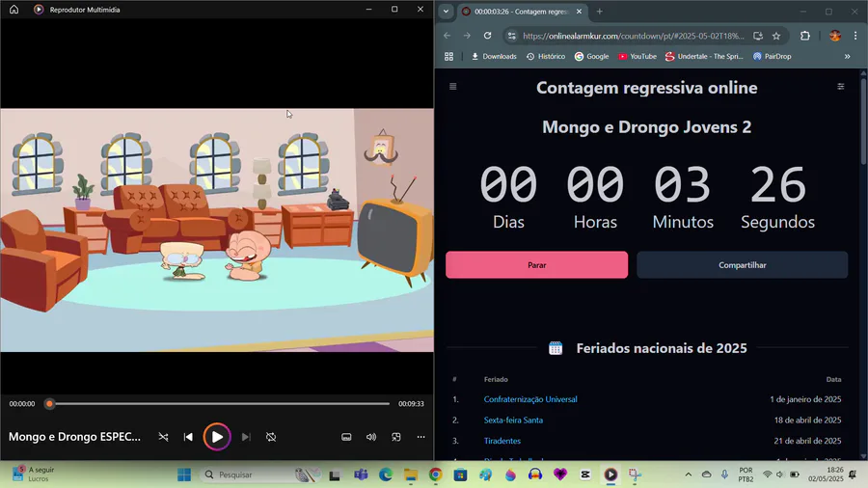The image size is (868, 488).
Task: Open Microsoft Store from the taskbar
Action: [461, 474]
